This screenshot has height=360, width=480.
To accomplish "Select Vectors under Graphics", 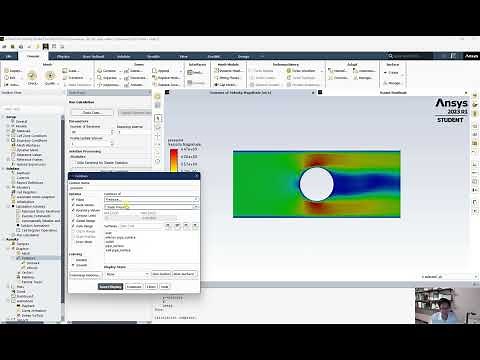I will tap(27, 272).
